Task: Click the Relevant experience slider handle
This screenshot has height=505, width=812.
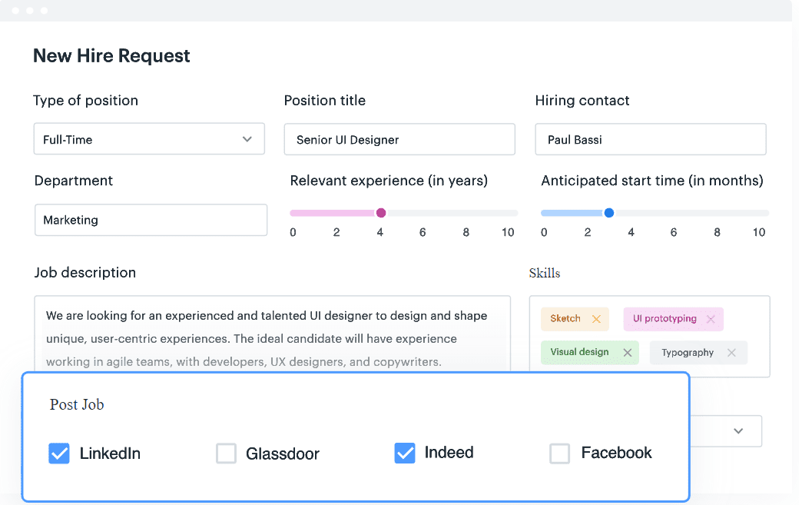Action: pos(381,213)
